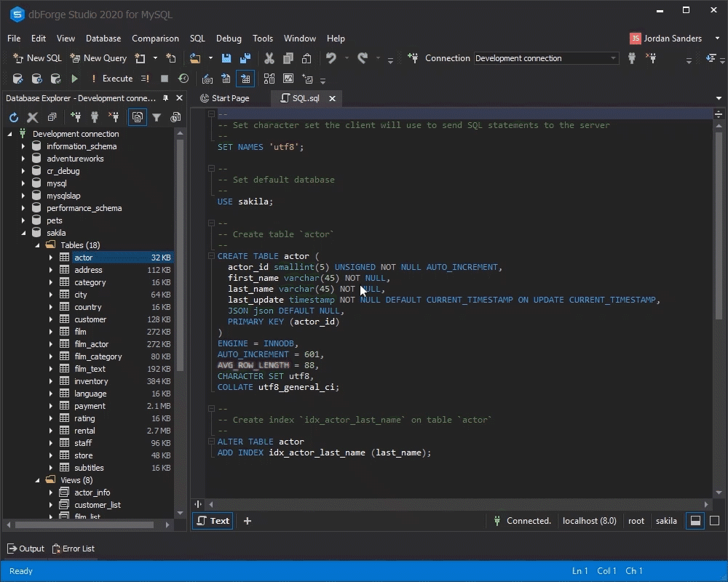Select the customer table in the tree
The height and width of the screenshot is (582, 728).
click(x=90, y=319)
